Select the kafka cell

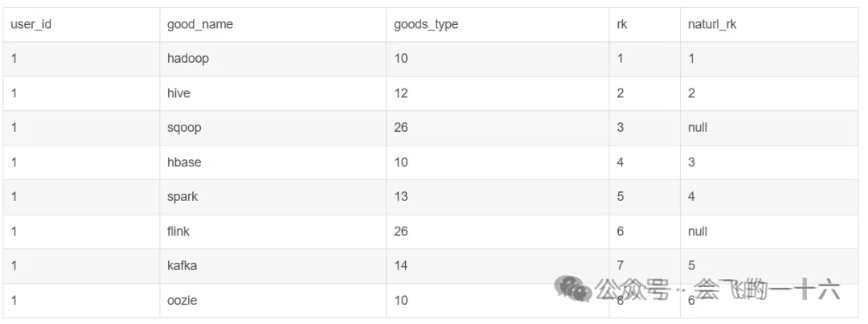pyautogui.click(x=182, y=266)
